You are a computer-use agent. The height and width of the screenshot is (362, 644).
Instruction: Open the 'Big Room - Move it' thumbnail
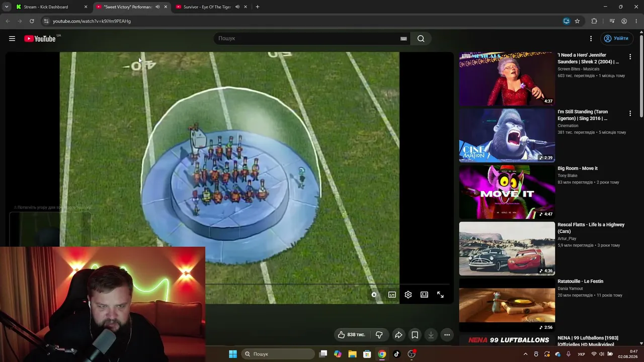(x=507, y=192)
